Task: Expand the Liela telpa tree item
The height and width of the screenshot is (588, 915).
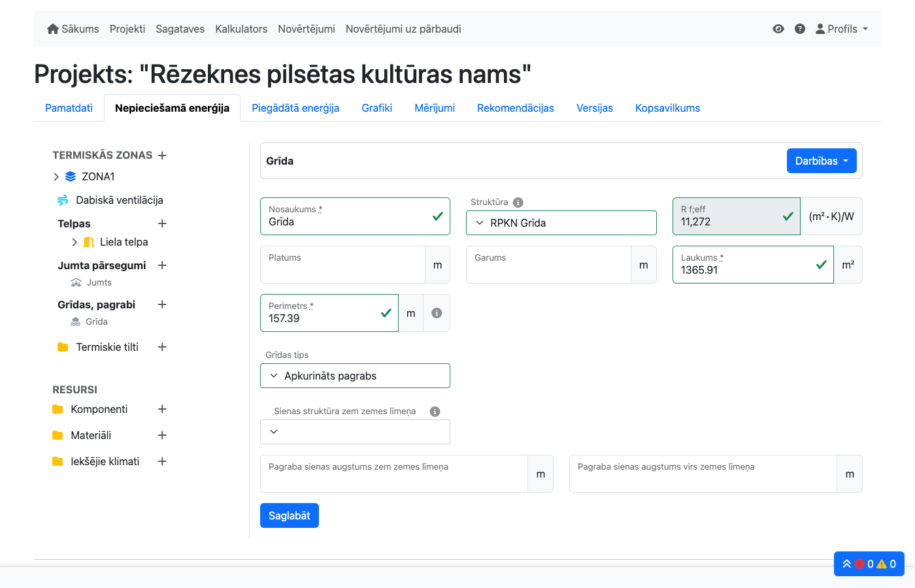Action: [x=75, y=242]
